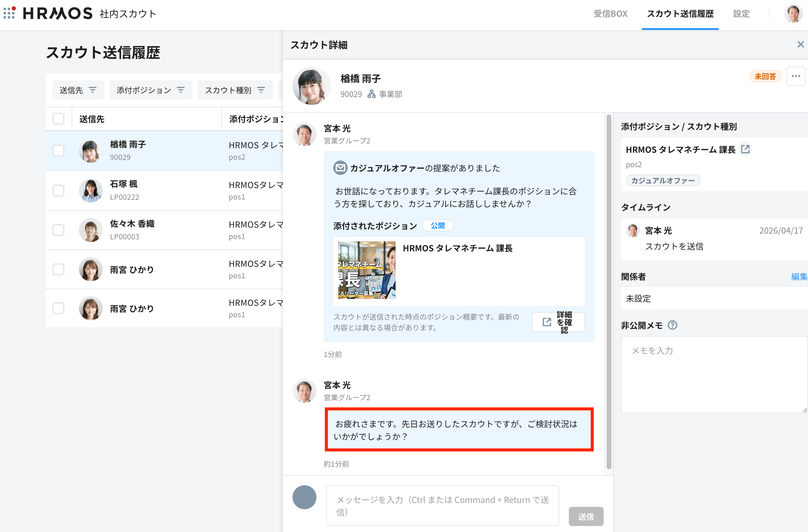
Task: Select the 佐々木 香織 name in list
Action: pyautogui.click(x=132, y=223)
